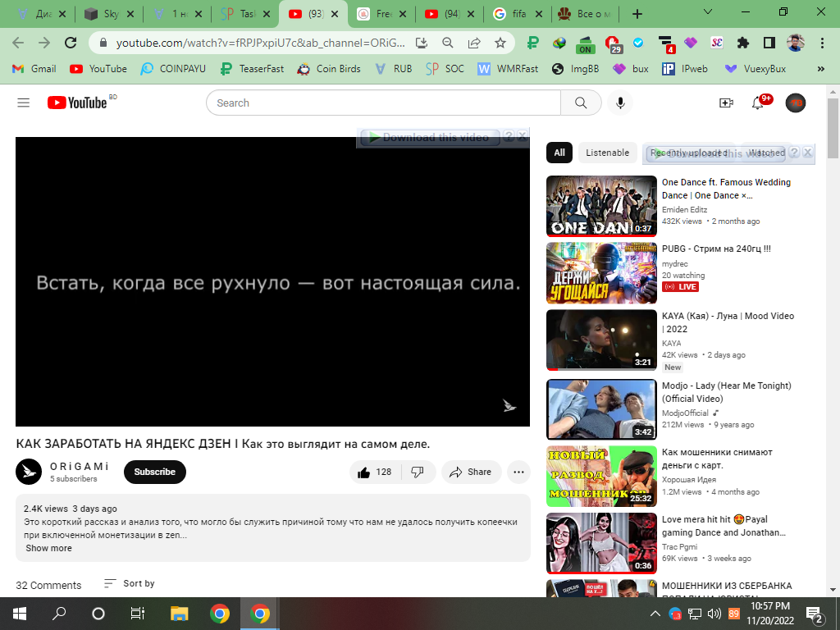
Task: Select the All filter chip
Action: [x=559, y=153]
